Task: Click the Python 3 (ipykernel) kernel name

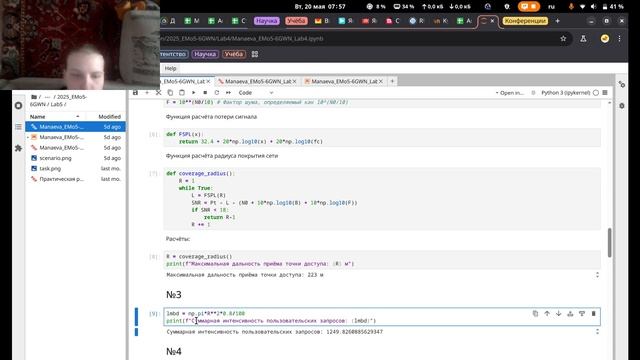Action: point(566,93)
